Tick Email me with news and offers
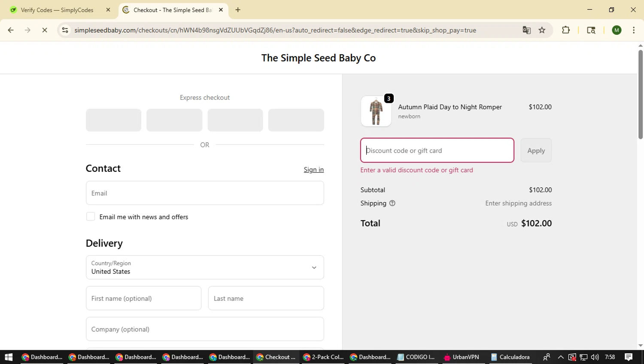The image size is (644, 364). (91, 217)
